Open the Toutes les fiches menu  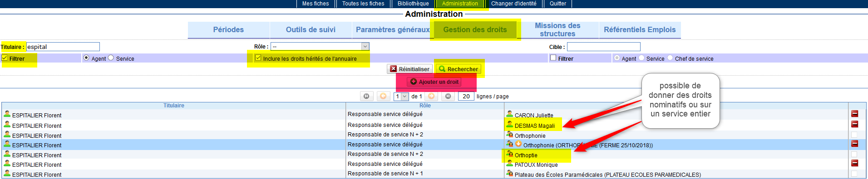pos(363,4)
